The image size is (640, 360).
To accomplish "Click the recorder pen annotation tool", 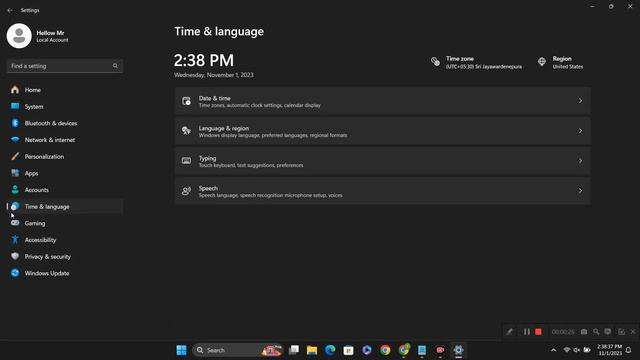I will pos(509,332).
